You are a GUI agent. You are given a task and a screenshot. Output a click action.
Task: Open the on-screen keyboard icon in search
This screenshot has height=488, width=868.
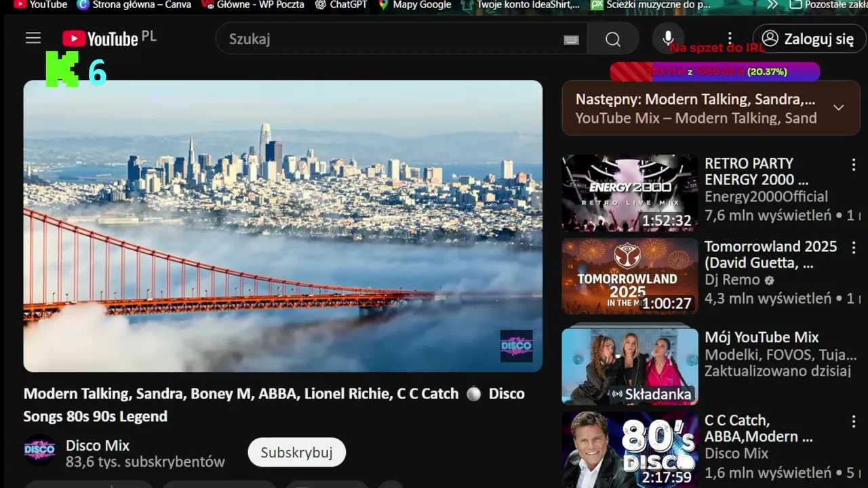coord(571,40)
